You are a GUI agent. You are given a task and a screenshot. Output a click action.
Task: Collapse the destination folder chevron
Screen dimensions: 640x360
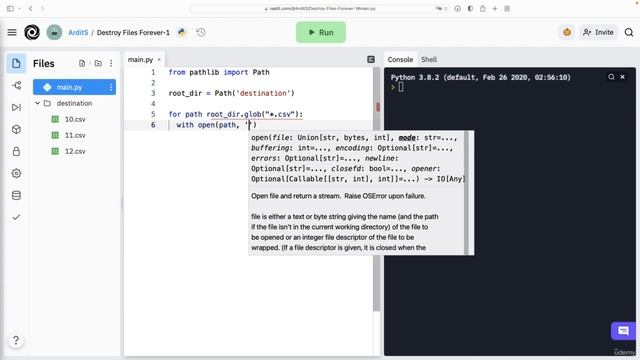pyautogui.click(x=38, y=103)
